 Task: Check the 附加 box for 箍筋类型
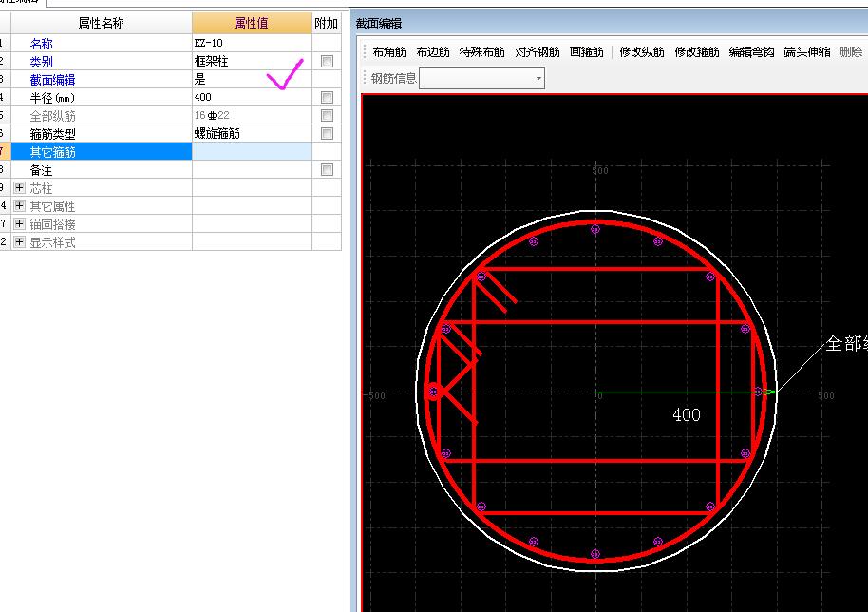point(327,133)
